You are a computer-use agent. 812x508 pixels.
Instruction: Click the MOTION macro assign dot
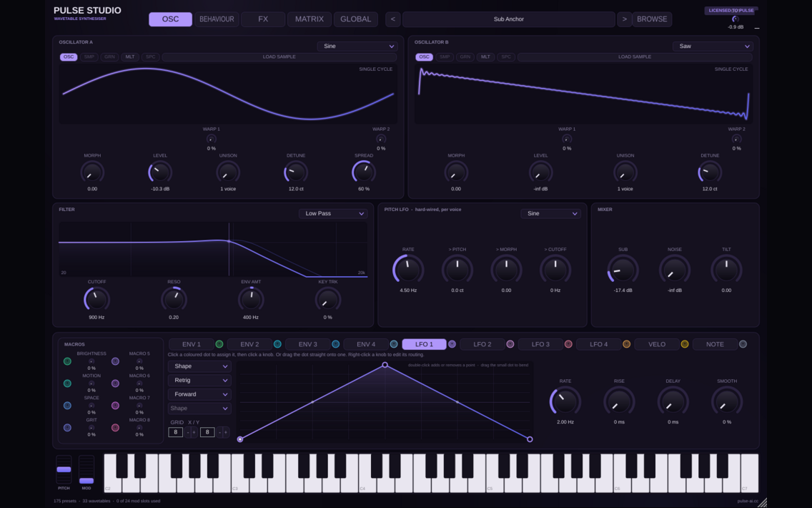67,384
